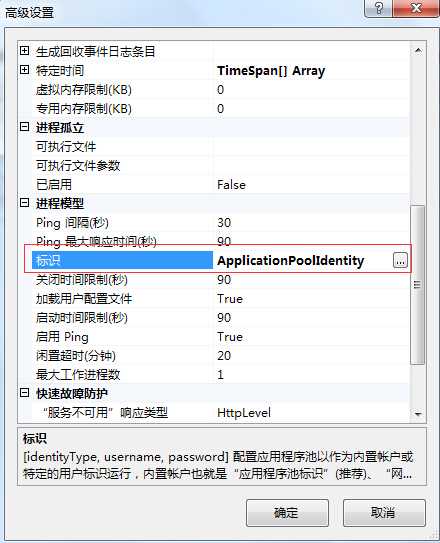This screenshot has height=543, width=440.
Task: Click the 0 value of 虚拟内存限制
Action: [x=221, y=90]
